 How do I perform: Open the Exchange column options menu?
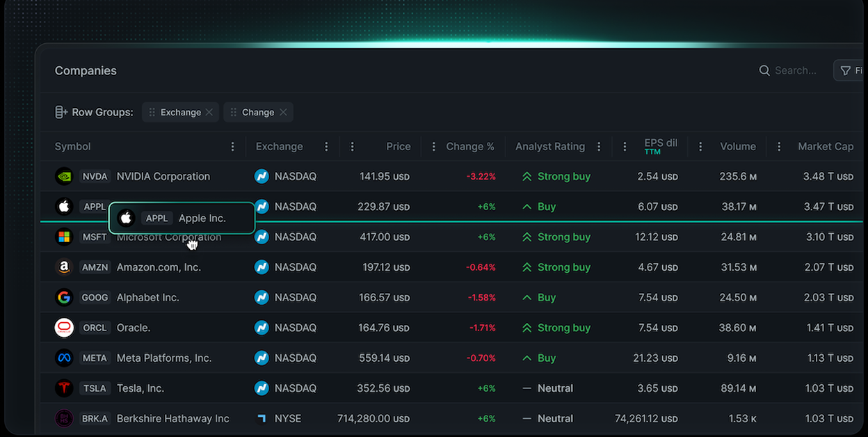pyautogui.click(x=326, y=147)
